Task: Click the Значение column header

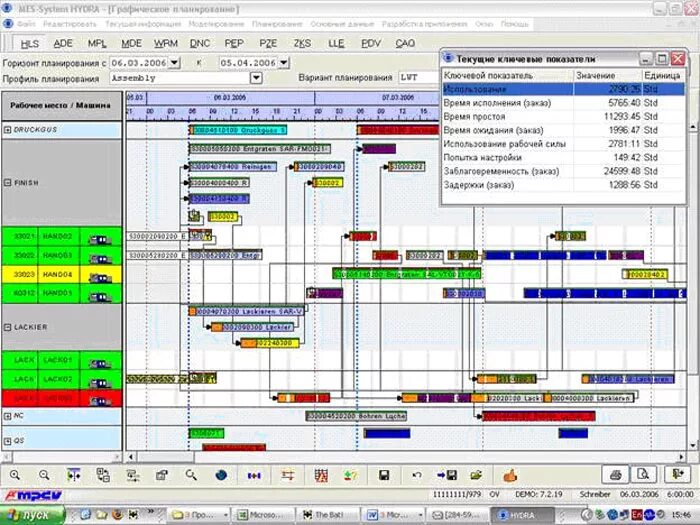Action: click(x=608, y=75)
